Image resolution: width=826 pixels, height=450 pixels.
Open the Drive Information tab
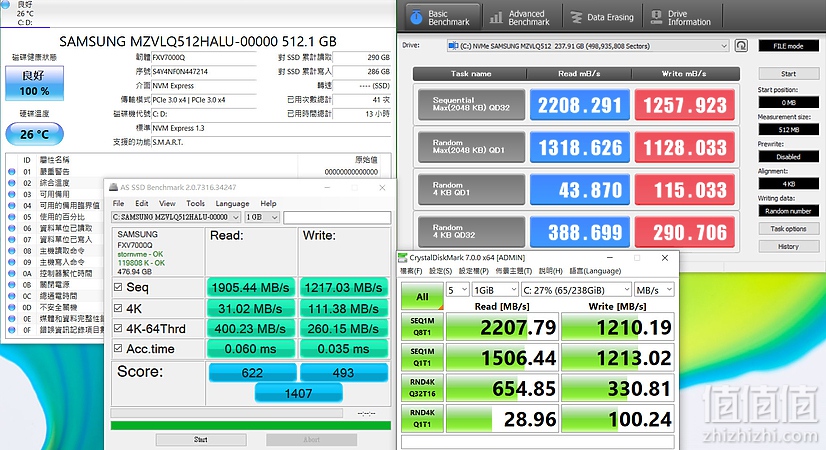pyautogui.click(x=682, y=18)
